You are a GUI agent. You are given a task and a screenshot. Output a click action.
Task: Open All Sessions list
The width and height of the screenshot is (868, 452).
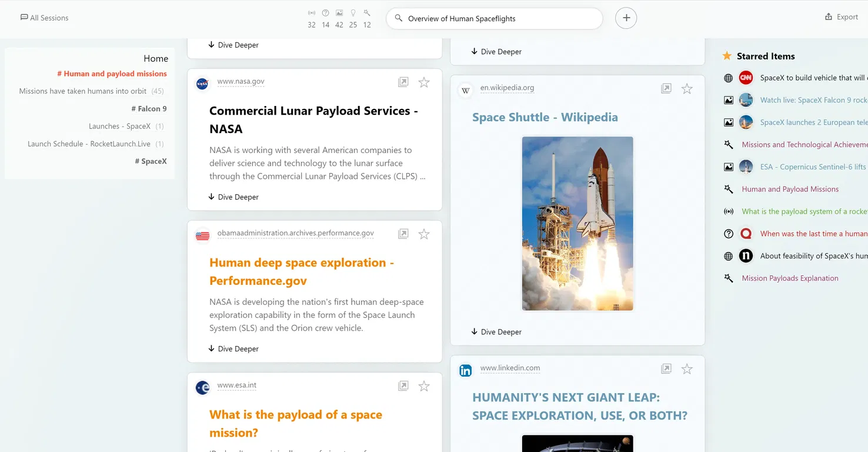tap(45, 18)
